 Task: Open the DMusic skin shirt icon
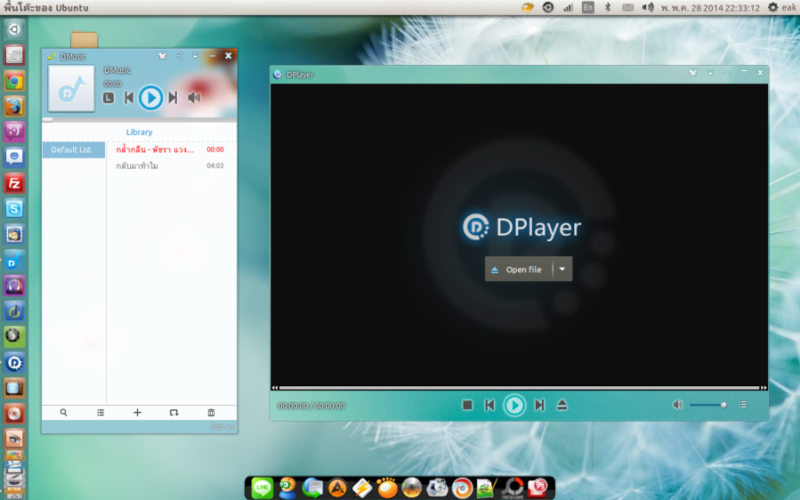point(162,56)
